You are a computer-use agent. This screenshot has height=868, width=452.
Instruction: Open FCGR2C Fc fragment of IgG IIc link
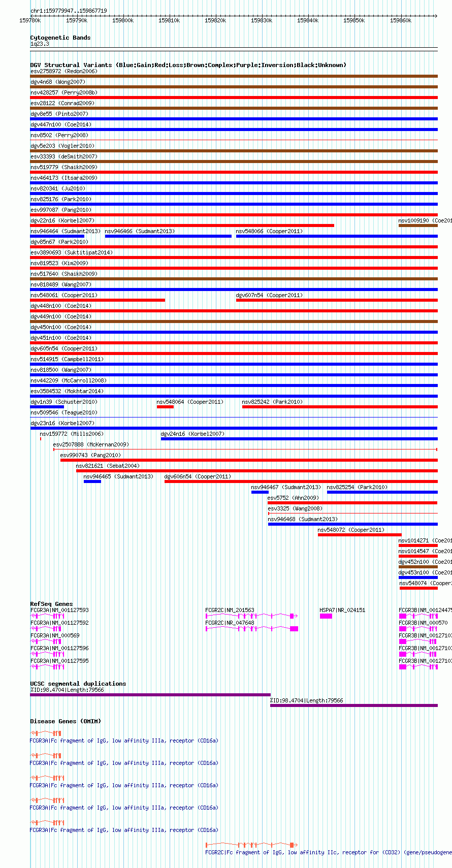tap(329, 852)
